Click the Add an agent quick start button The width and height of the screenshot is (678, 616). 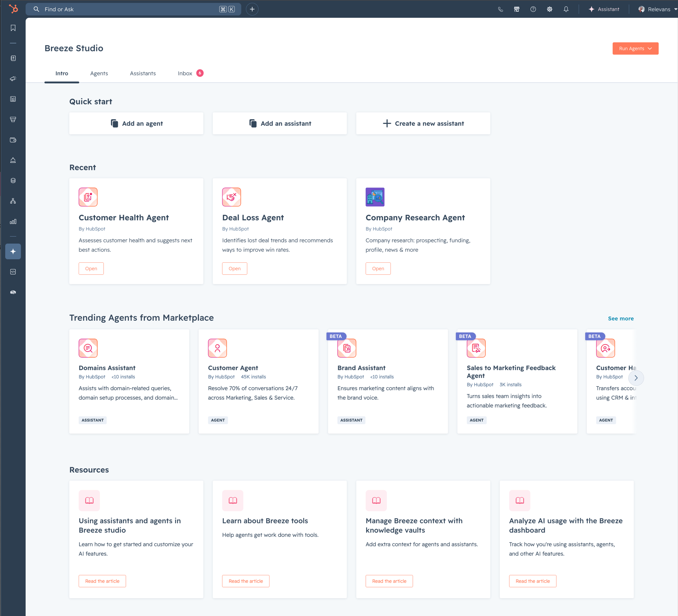tap(136, 123)
